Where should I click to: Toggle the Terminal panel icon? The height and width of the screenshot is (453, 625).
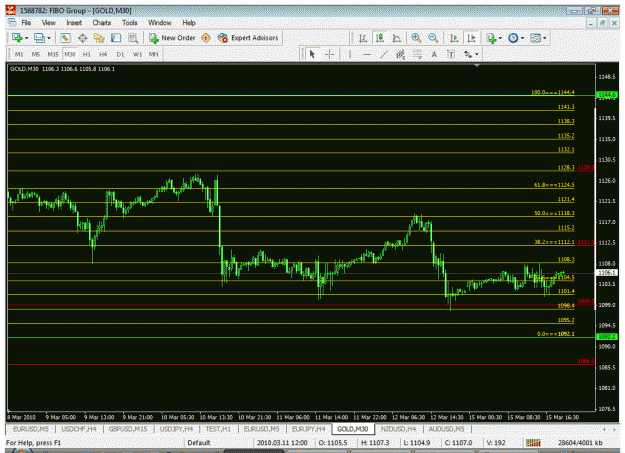(116, 38)
